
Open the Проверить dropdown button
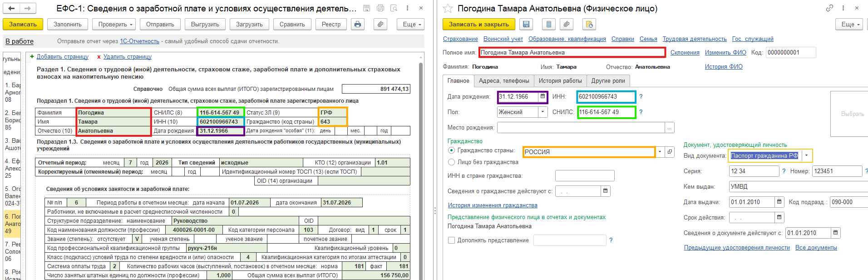tap(114, 25)
